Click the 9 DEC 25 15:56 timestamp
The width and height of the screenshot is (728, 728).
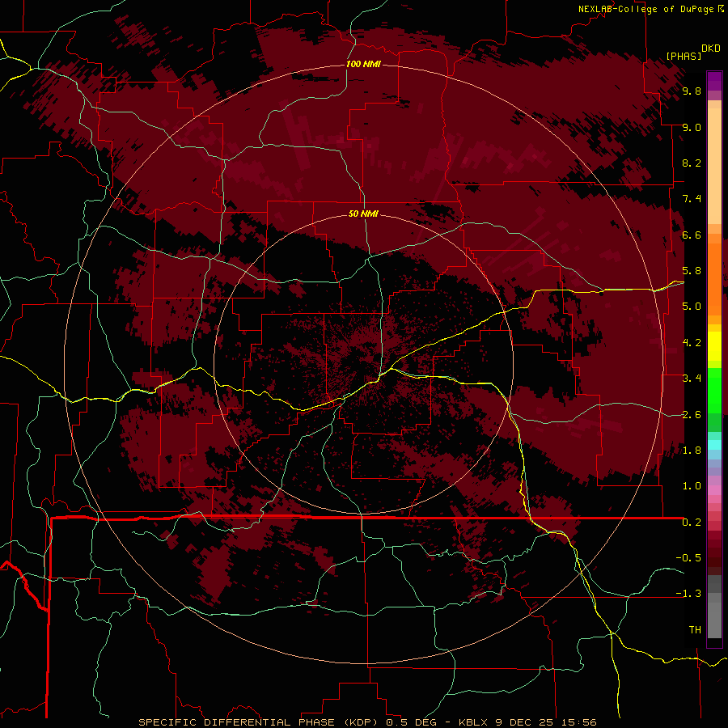(545, 722)
